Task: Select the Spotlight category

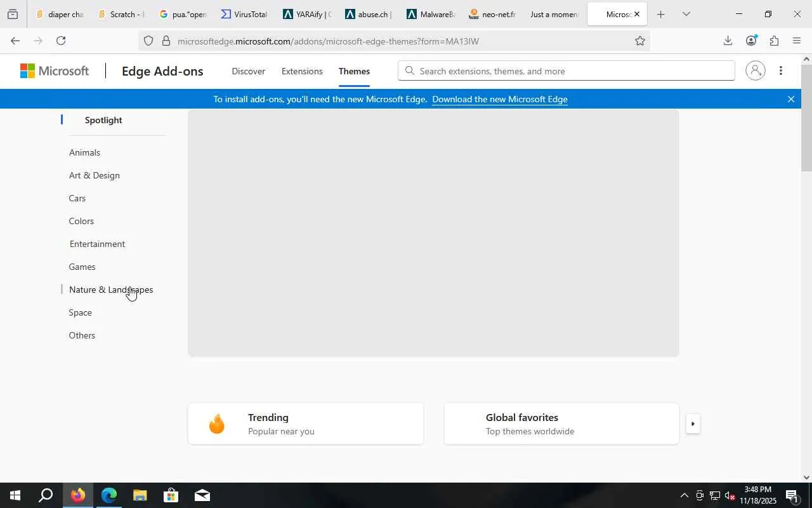Action: coord(103,120)
